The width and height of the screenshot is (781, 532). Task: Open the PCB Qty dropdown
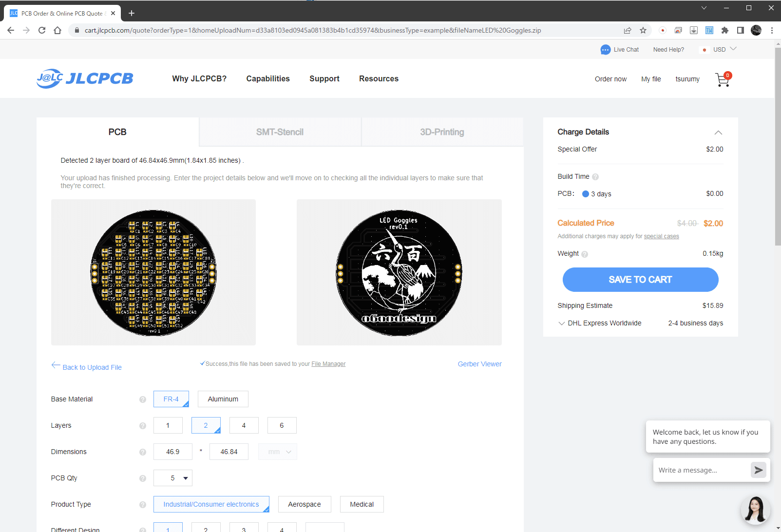(173, 478)
